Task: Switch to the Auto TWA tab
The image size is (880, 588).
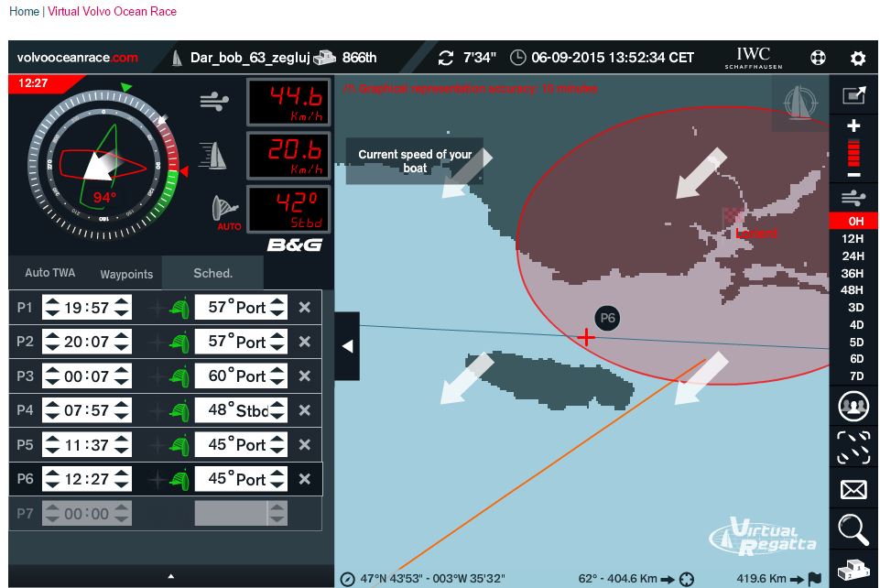Action: coord(50,273)
